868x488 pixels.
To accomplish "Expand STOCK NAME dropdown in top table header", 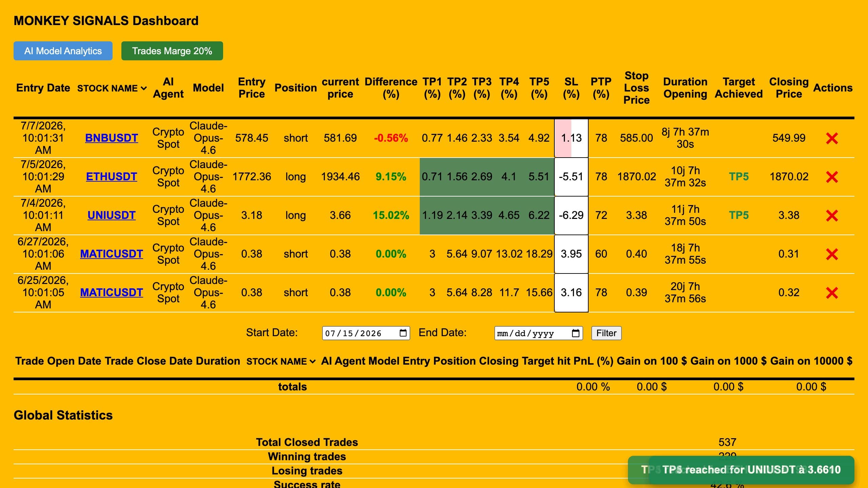I will coord(112,88).
